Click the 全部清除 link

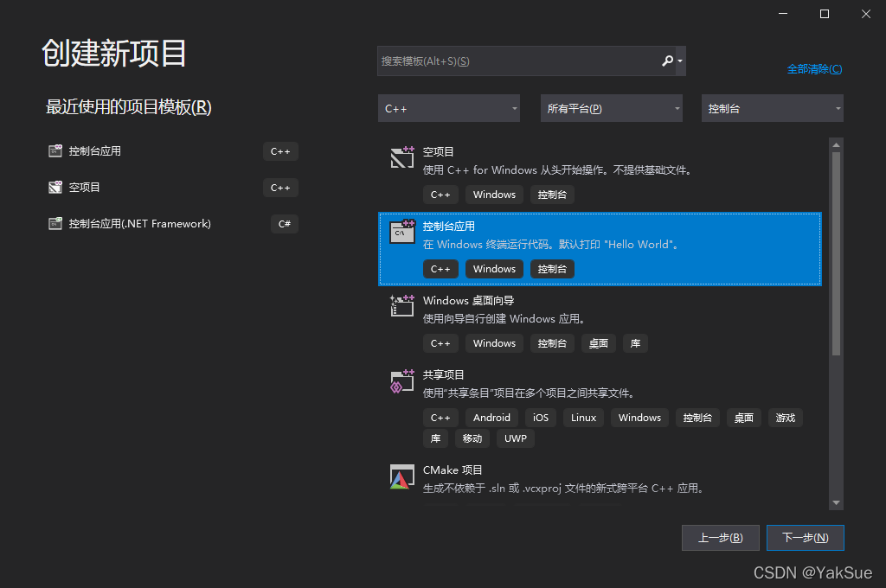pos(813,68)
